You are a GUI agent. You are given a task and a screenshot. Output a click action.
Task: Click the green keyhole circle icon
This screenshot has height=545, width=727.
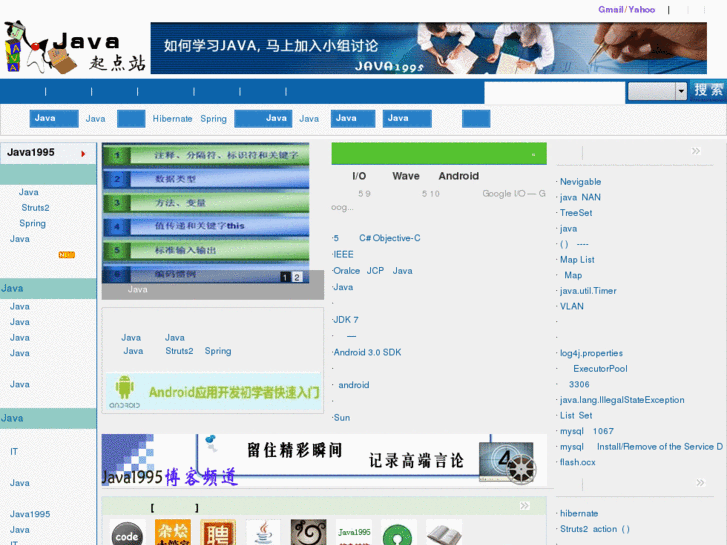pos(398,533)
